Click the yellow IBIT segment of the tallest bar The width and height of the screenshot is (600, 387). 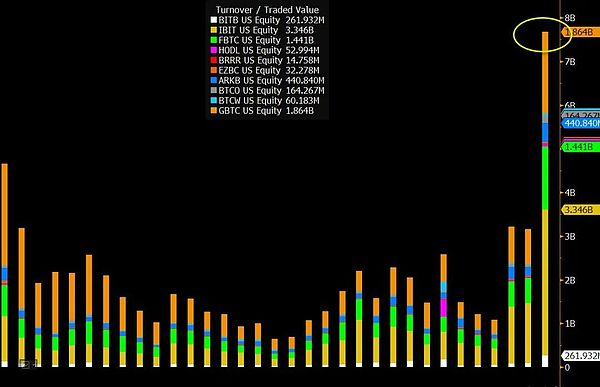pos(545,282)
